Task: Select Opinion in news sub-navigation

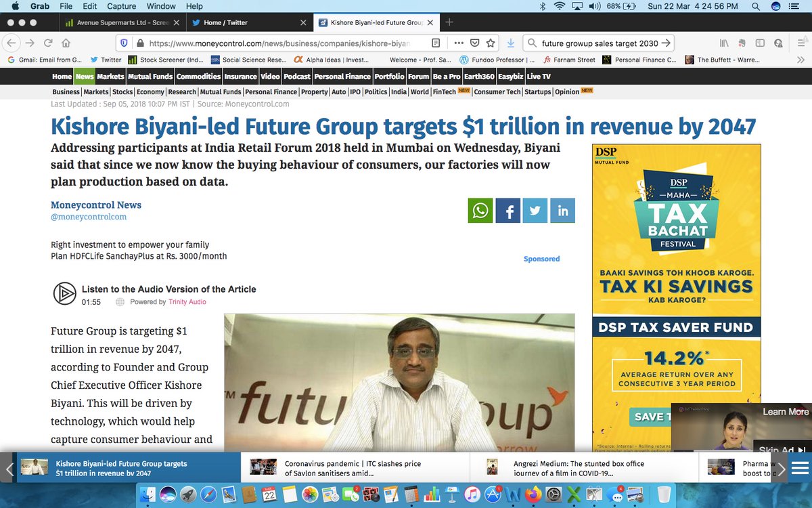Action: coord(567,91)
